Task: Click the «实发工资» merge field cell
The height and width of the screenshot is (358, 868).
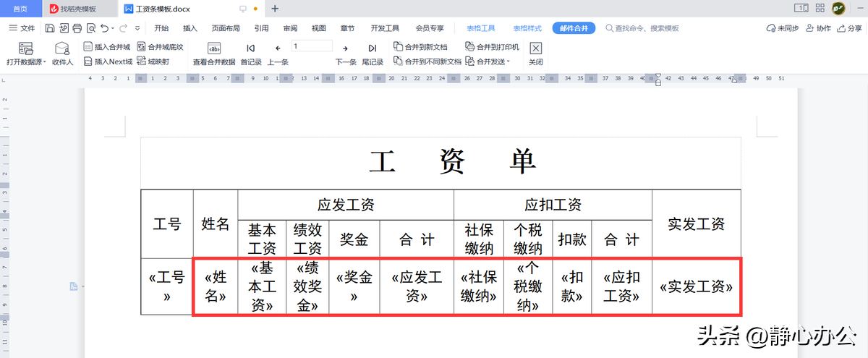Action: pos(697,287)
